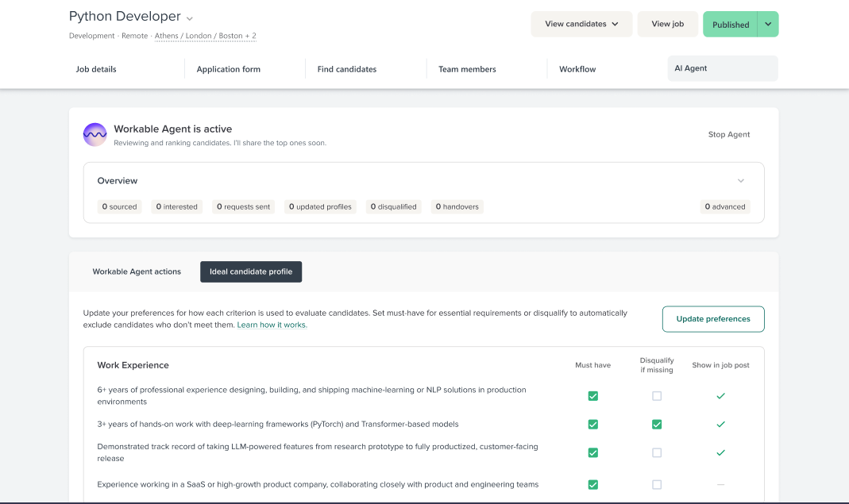Switch to the Workflow tab

pos(577,69)
